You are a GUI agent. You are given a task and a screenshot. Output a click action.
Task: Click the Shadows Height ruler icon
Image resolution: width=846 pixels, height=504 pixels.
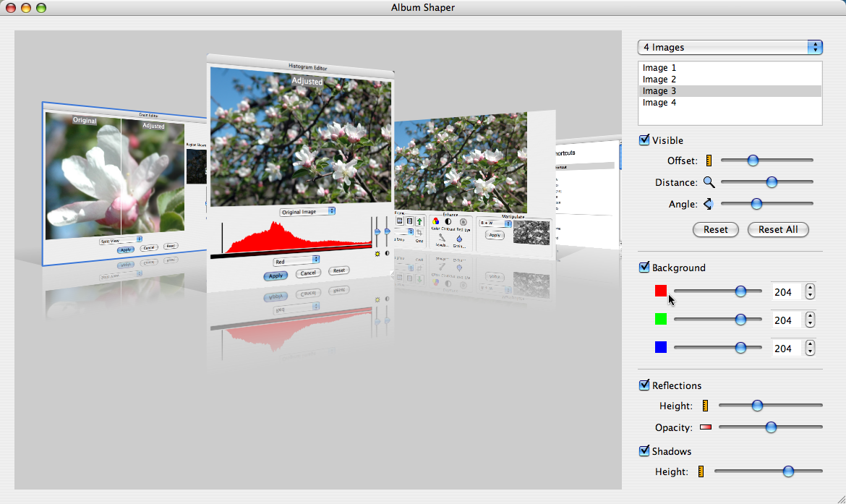(x=701, y=471)
